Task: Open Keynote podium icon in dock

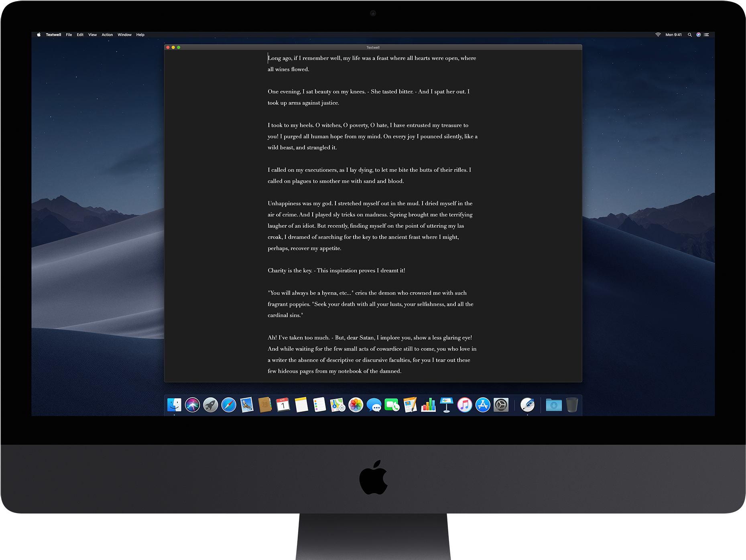Action: 447,405
